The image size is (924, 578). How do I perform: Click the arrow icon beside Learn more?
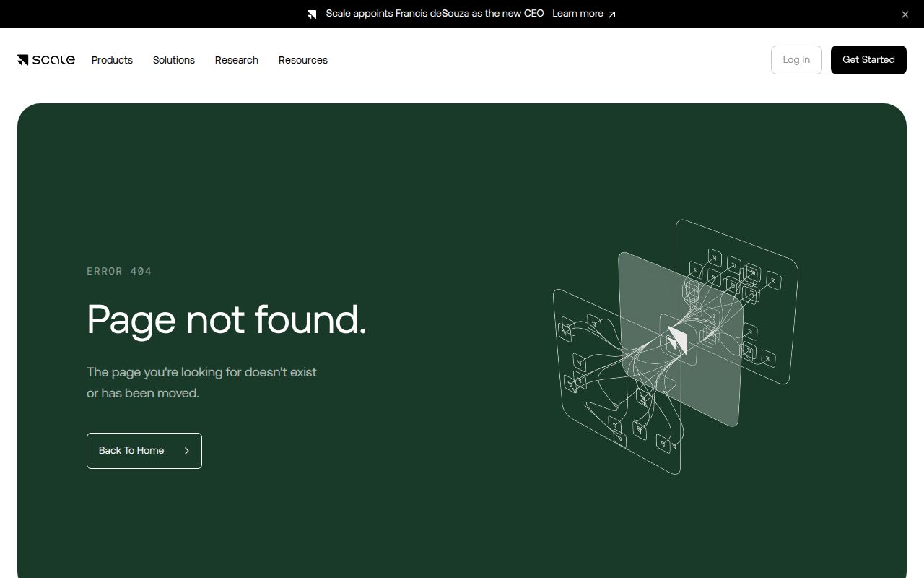tap(611, 14)
